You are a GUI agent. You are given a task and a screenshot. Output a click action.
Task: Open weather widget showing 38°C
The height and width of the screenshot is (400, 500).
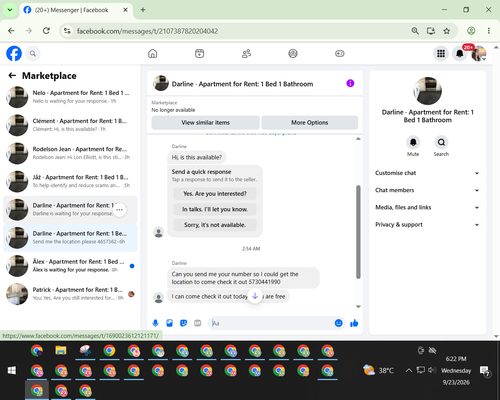[x=378, y=370]
